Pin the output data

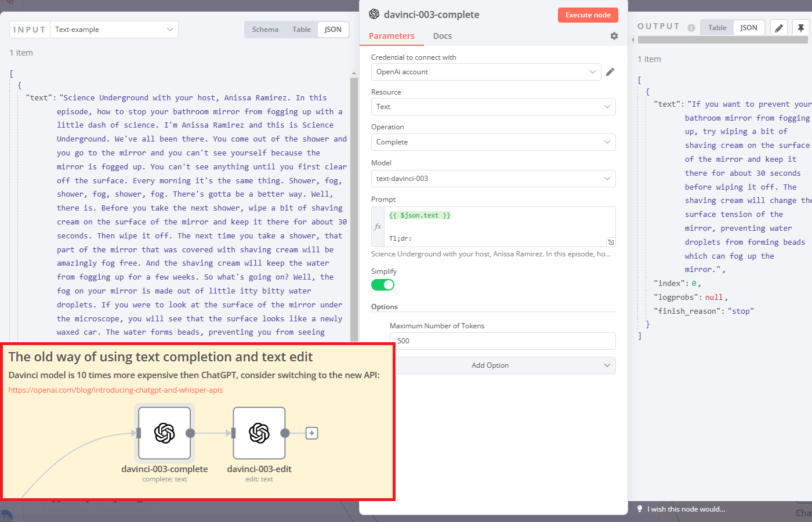coord(801,27)
